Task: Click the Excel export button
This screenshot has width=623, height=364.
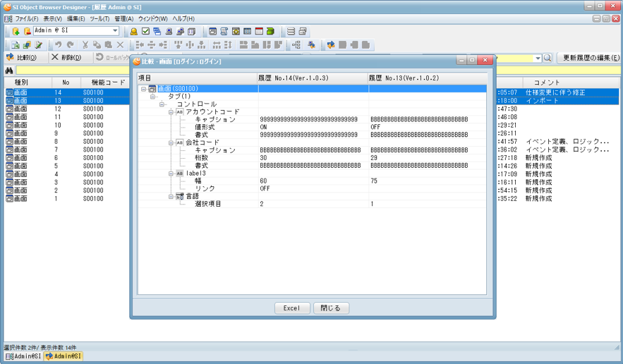Action: pos(291,308)
